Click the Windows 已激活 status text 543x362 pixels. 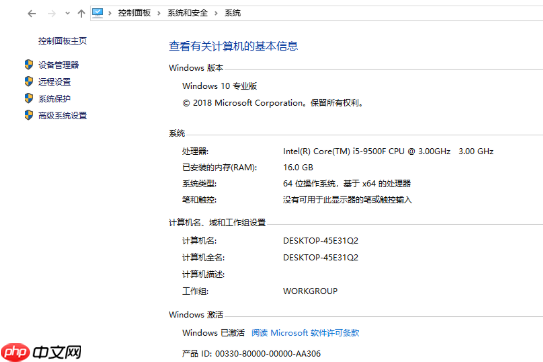click(213, 333)
